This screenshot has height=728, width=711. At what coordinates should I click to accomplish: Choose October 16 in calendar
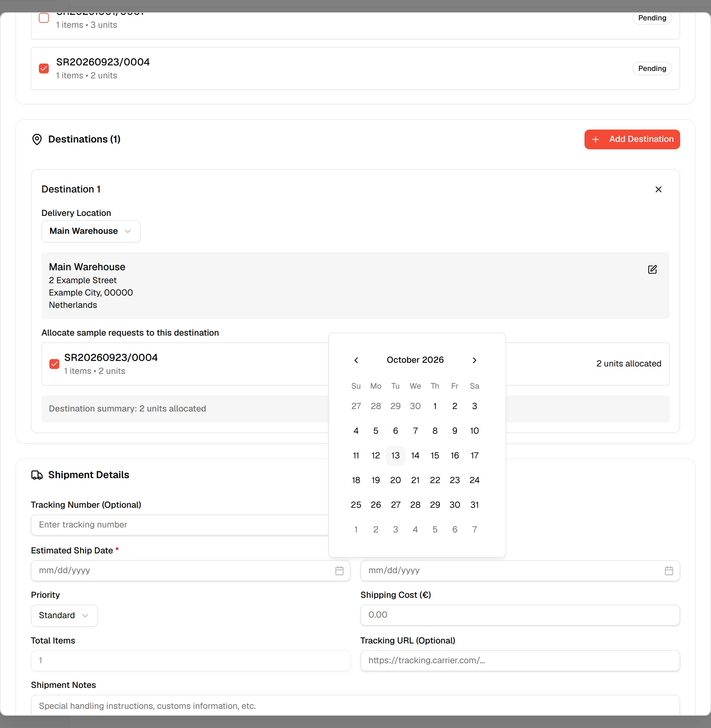coord(455,456)
